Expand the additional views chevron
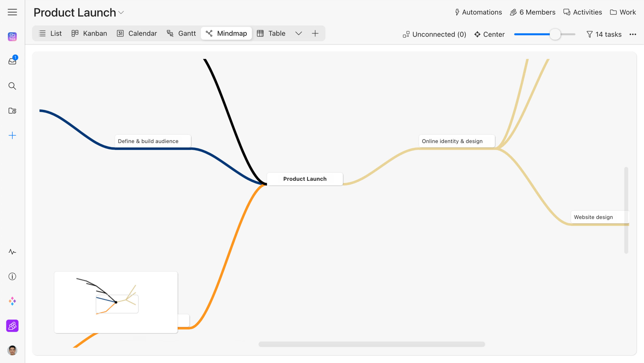 (298, 33)
